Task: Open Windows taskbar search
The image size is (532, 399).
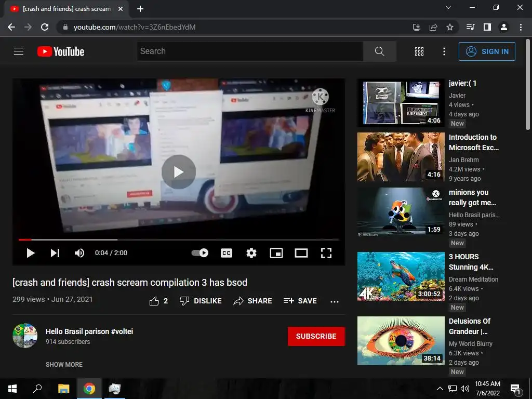Action: 37,389
